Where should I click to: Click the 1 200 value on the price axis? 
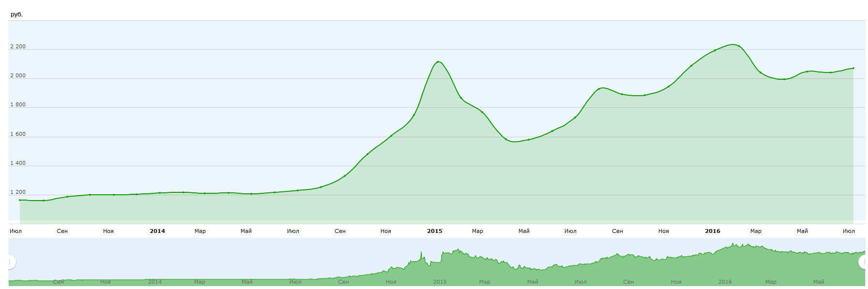18,192
